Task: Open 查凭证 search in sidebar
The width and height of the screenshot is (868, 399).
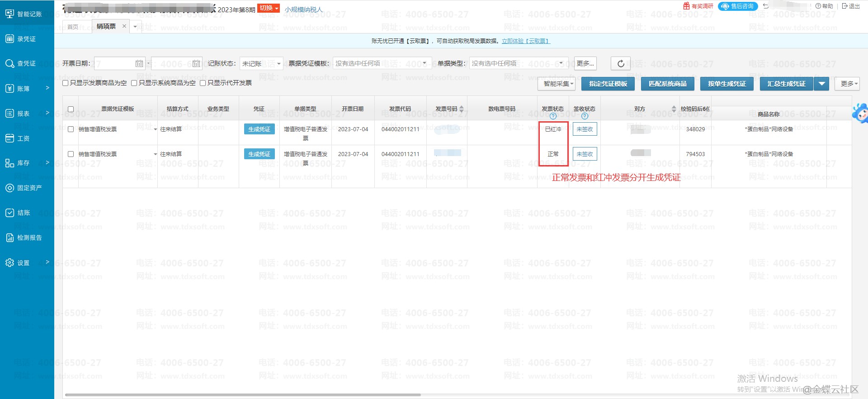Action: tap(26, 64)
